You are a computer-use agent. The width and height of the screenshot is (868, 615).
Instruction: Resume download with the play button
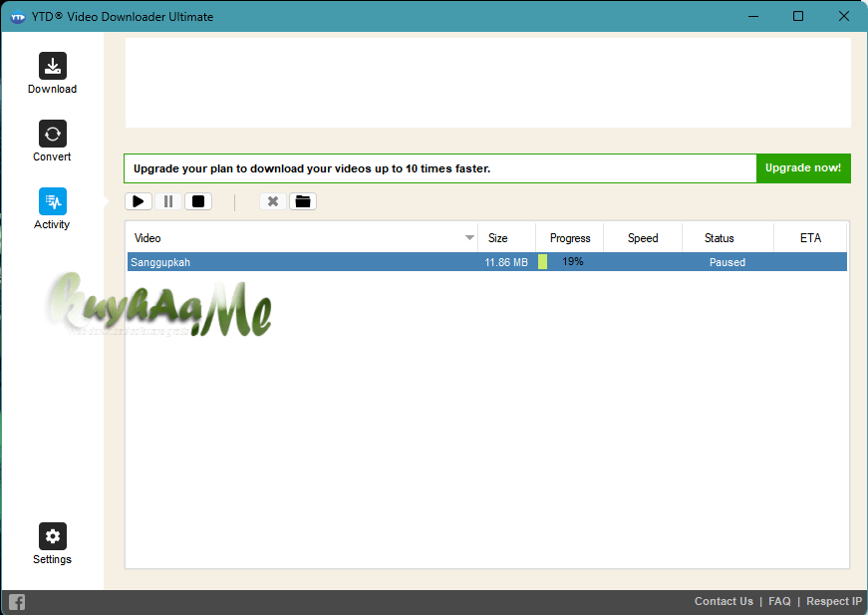click(x=139, y=201)
